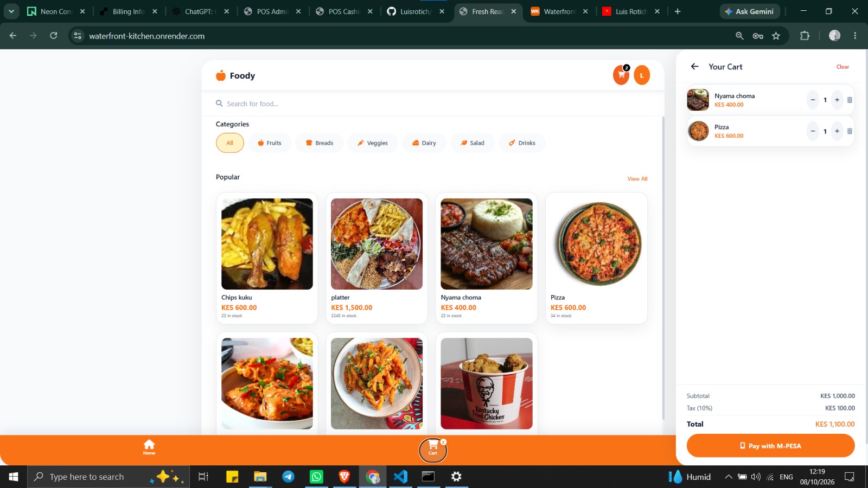This screenshot has width=868, height=488.
Task: Open the password key icon in address bar
Action: point(758,36)
